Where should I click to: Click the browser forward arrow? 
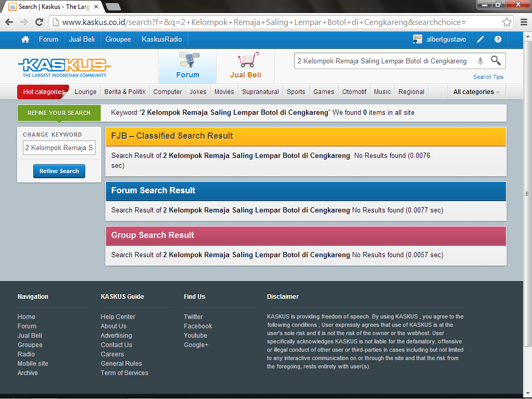click(24, 22)
